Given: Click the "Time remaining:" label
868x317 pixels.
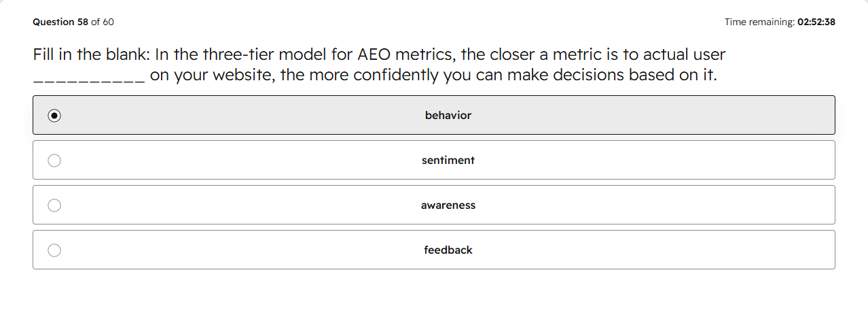Looking at the screenshot, I should [x=759, y=22].
